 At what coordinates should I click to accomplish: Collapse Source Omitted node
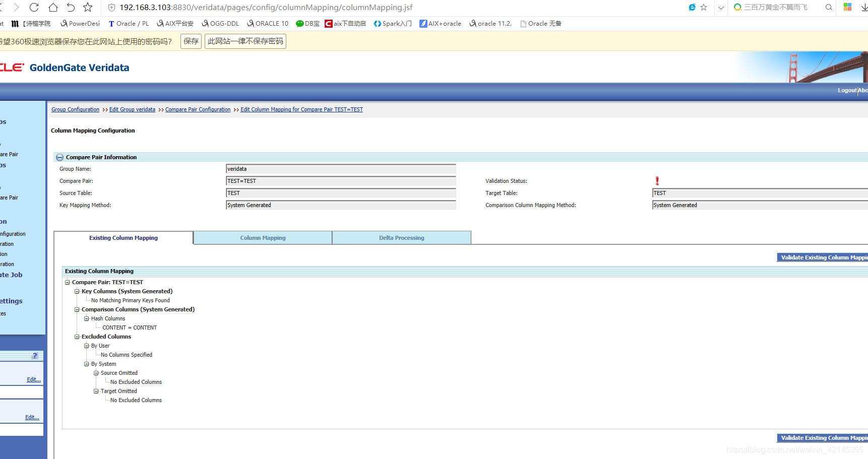[96, 373]
